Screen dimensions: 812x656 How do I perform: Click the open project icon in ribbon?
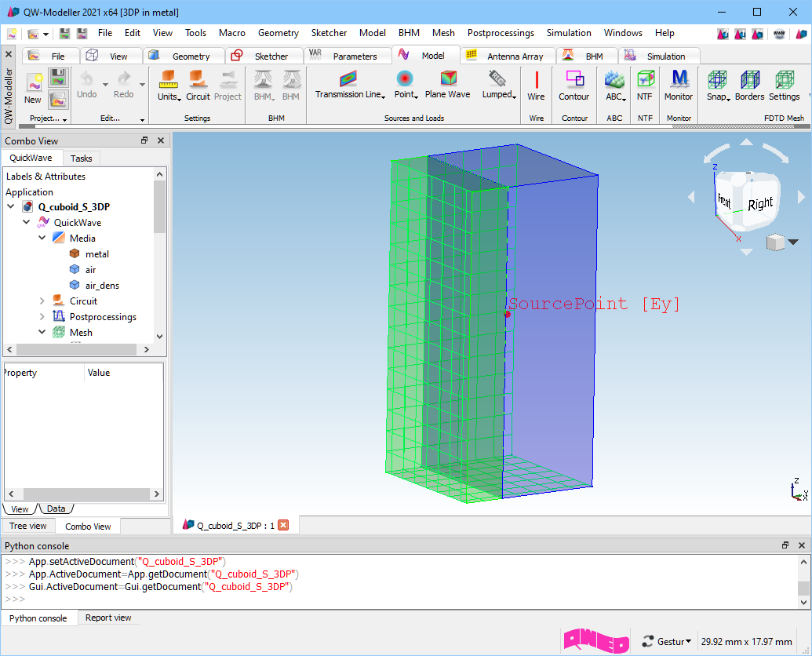point(59,100)
